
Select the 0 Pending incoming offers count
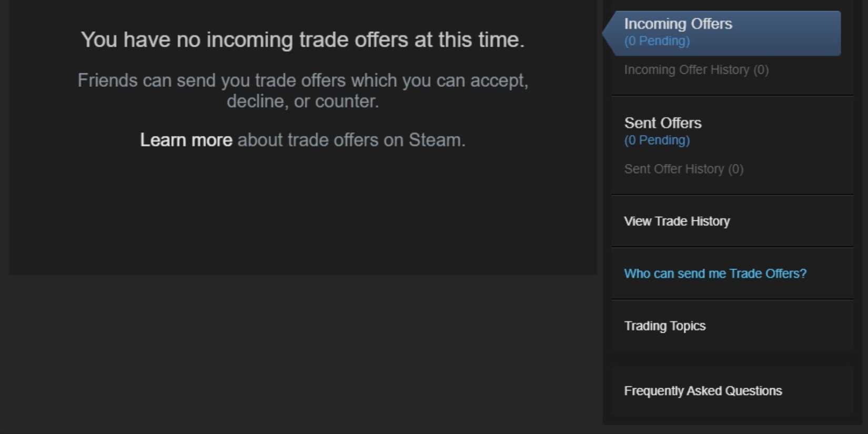657,41
